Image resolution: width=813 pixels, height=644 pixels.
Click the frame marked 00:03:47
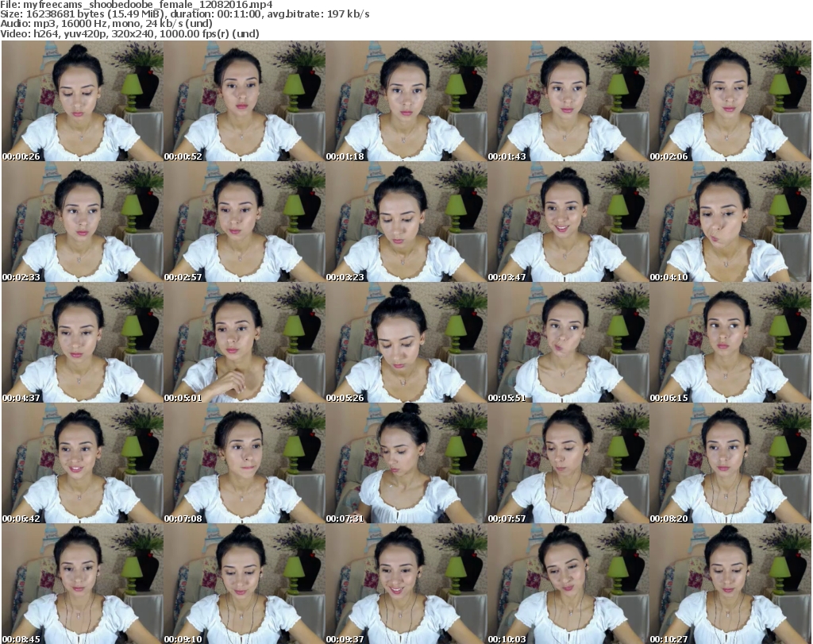(x=568, y=222)
